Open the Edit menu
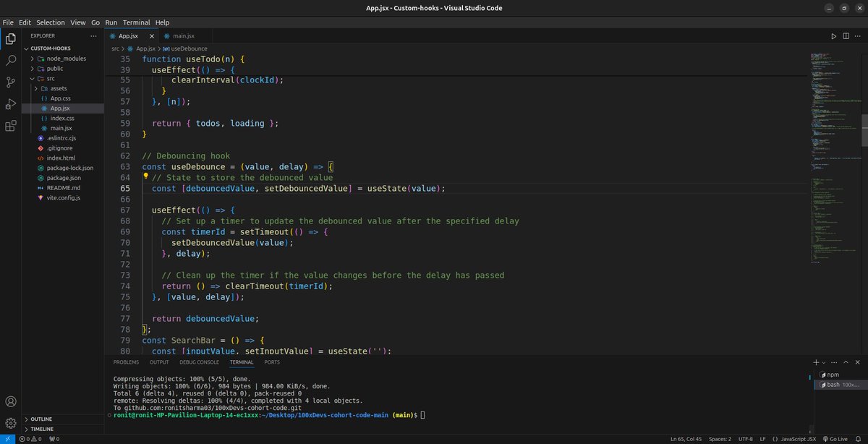868x444 pixels. pos(25,22)
